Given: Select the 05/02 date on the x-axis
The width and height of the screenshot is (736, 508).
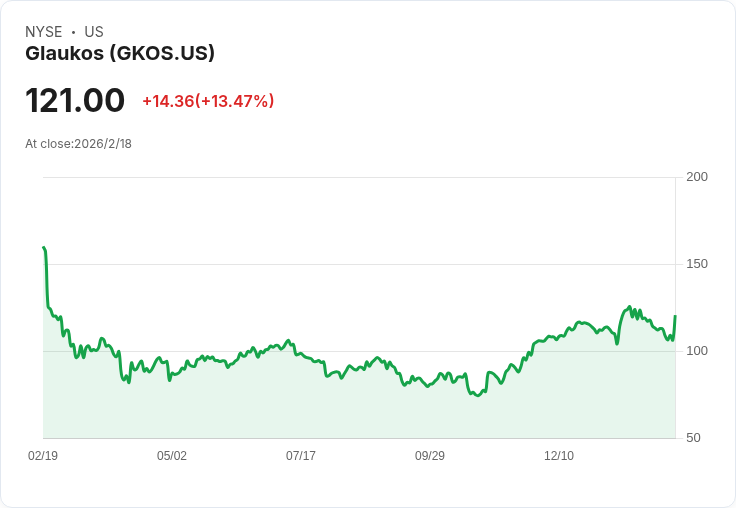Looking at the screenshot, I should coord(172,456).
